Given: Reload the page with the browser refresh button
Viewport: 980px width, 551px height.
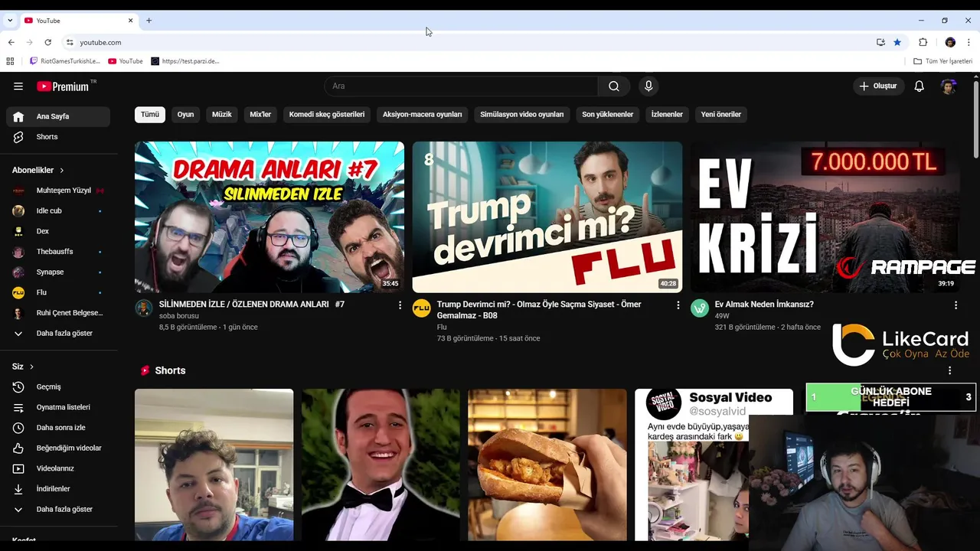Looking at the screenshot, I should coord(47,42).
